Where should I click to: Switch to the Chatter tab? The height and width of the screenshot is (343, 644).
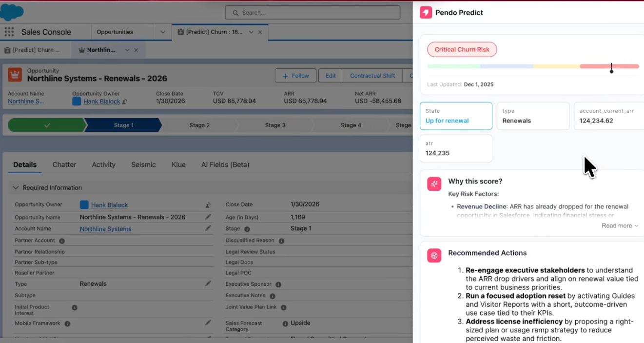point(64,165)
